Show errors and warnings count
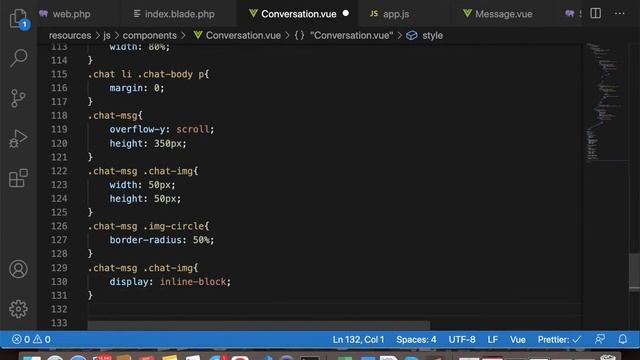The image size is (640, 360). 31,340
